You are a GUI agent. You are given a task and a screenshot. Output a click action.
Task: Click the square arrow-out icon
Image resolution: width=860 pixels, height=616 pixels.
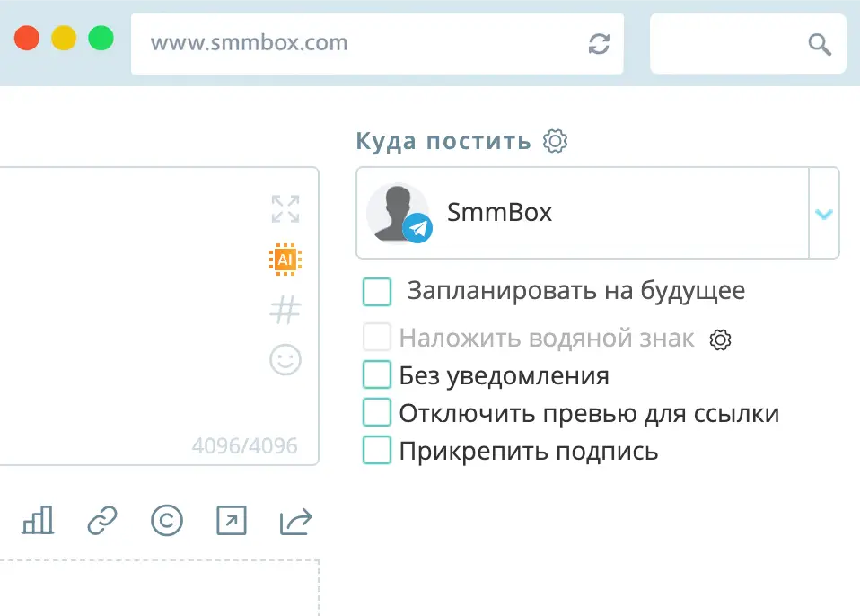tap(232, 520)
